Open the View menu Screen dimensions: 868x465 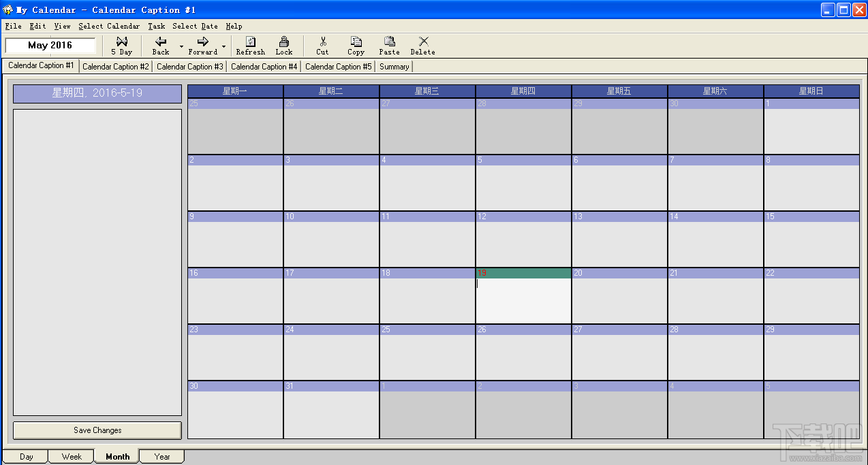62,26
